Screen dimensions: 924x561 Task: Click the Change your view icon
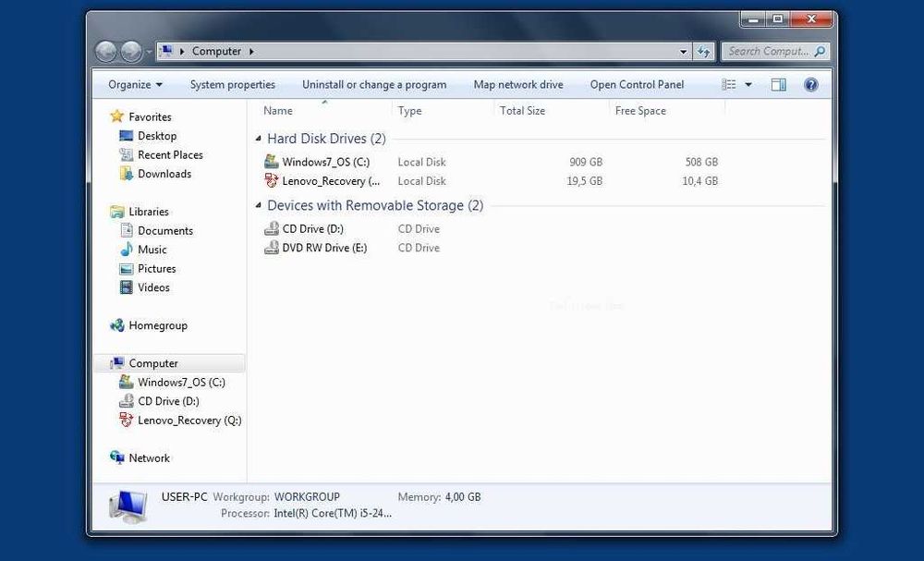(729, 84)
